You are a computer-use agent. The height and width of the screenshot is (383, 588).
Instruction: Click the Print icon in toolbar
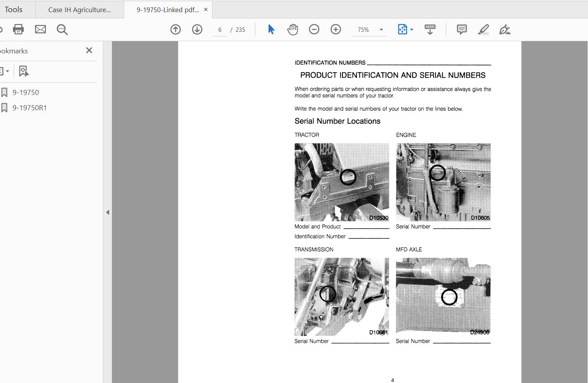tap(18, 29)
